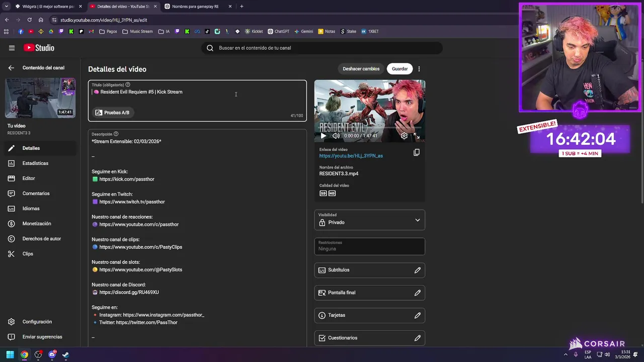Screen dimensions: 644x362
Task: Edit Pantalla final with pencil icon
Action: click(418, 293)
